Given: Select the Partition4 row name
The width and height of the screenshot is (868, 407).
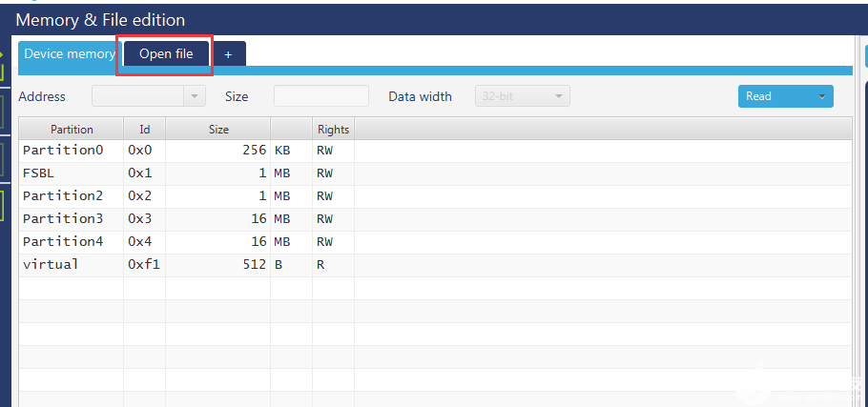Looking at the screenshot, I should [63, 242].
